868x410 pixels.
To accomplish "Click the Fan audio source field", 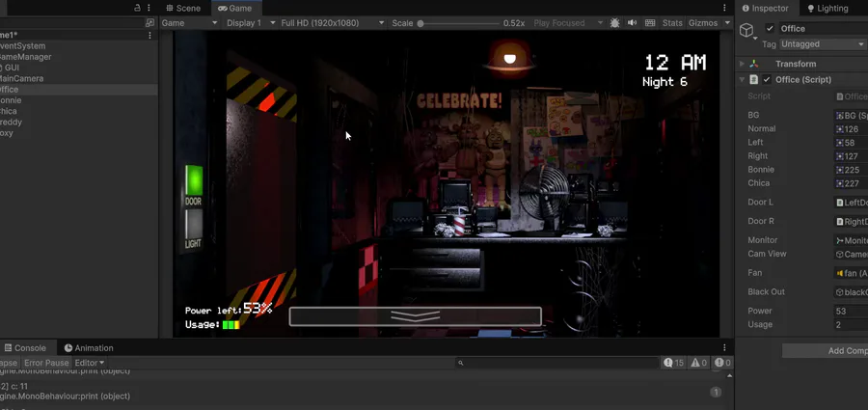I will [852, 273].
